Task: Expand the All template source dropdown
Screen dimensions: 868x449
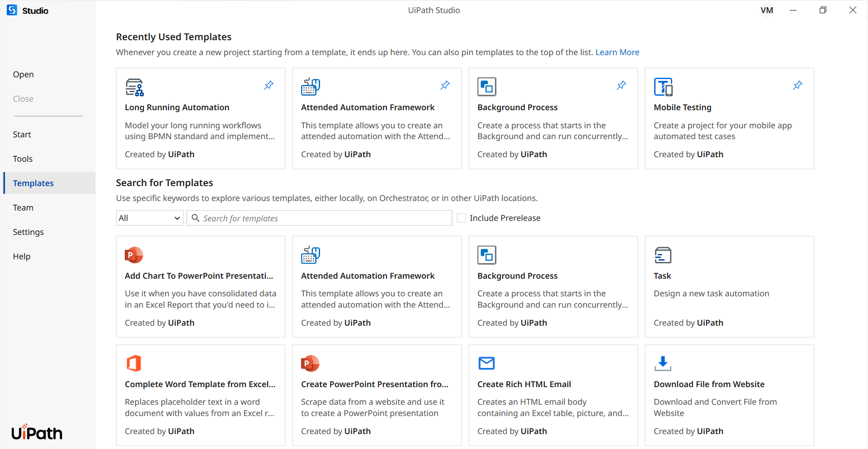Action: pyautogui.click(x=150, y=218)
